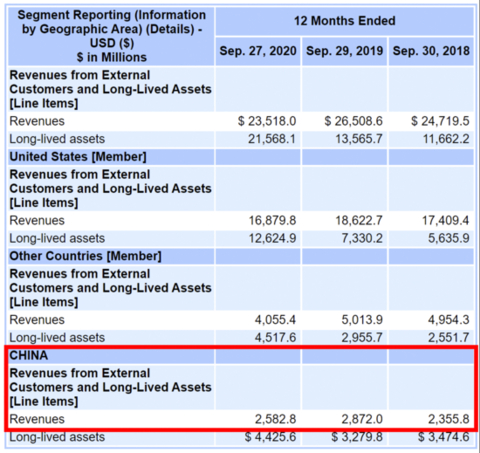The width and height of the screenshot is (480, 453).
Task: Click total revenues value $ 23,518.0
Action: 267,121
